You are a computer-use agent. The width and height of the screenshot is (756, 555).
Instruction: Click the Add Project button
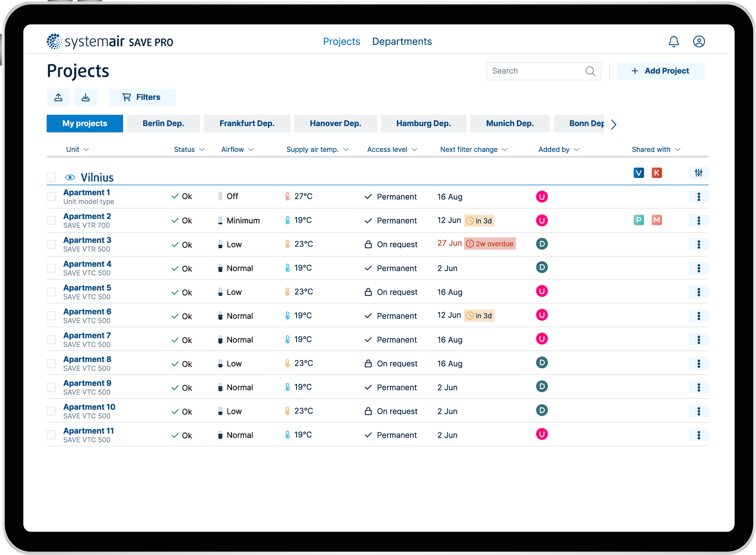click(x=661, y=71)
